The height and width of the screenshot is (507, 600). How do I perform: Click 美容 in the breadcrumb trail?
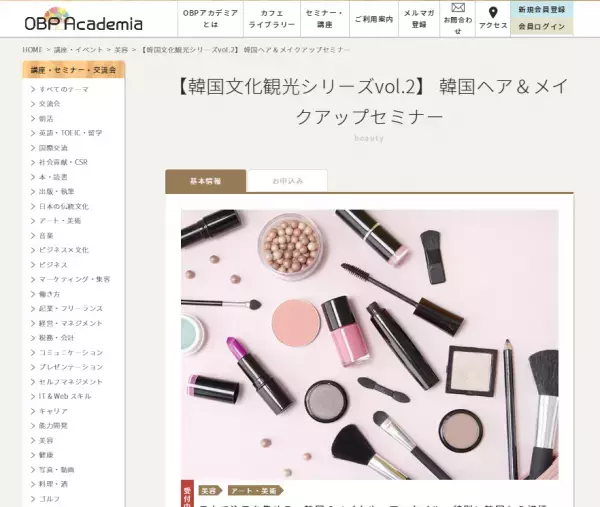[121, 50]
